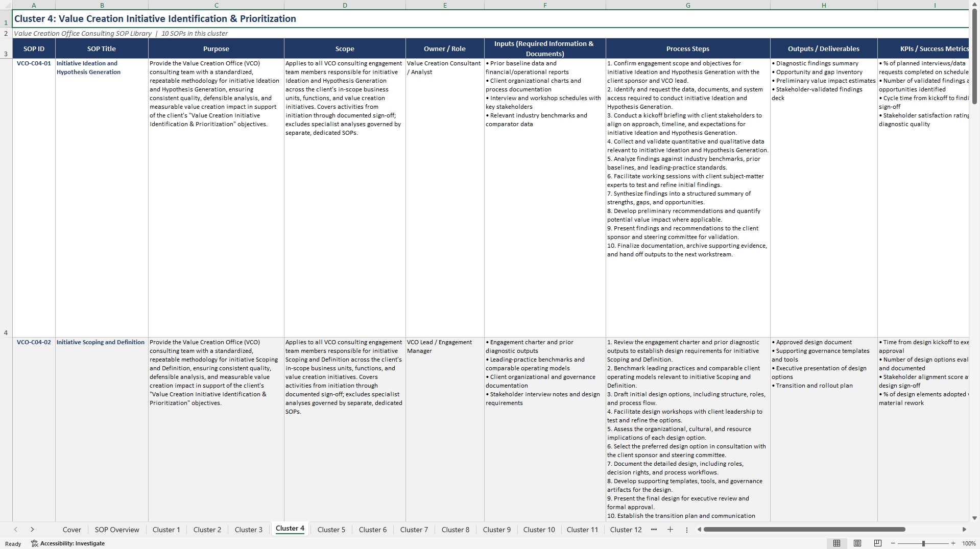This screenshot has width=980, height=549.
Task: Select column A header
Action: pos(34,5)
